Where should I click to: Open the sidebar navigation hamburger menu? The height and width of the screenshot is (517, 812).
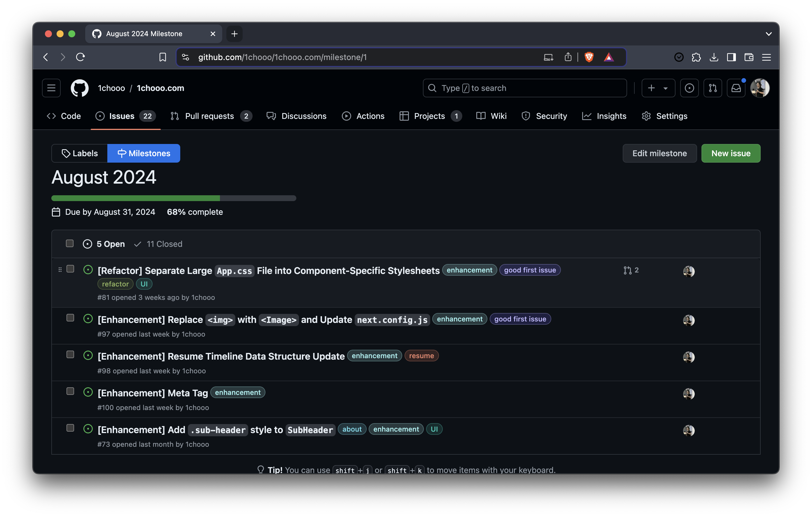(x=51, y=88)
